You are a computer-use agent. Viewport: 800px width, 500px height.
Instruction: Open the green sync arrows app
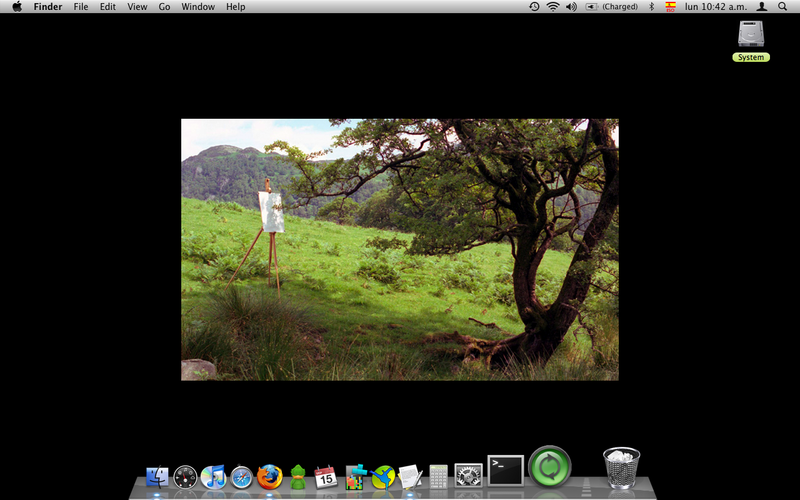[549, 466]
